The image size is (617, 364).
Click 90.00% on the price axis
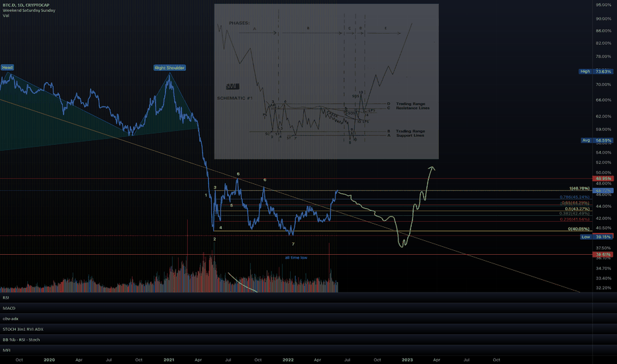click(603, 19)
